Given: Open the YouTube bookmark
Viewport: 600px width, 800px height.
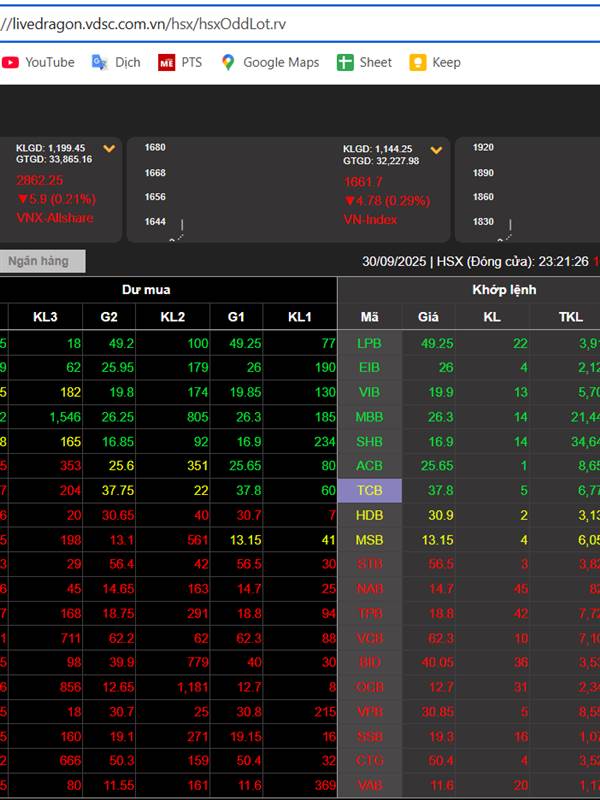Looking at the screenshot, I should pyautogui.click(x=38, y=62).
